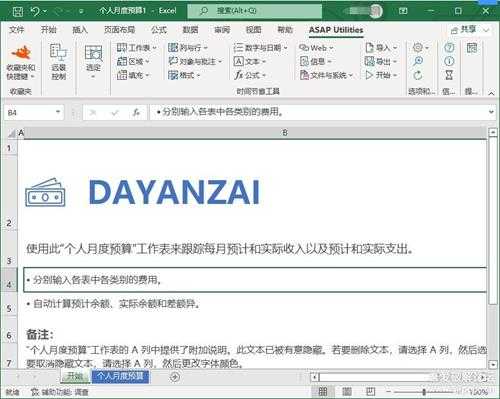Click the info circle icon in the ribbon
500x399 pixels.
tap(449, 61)
